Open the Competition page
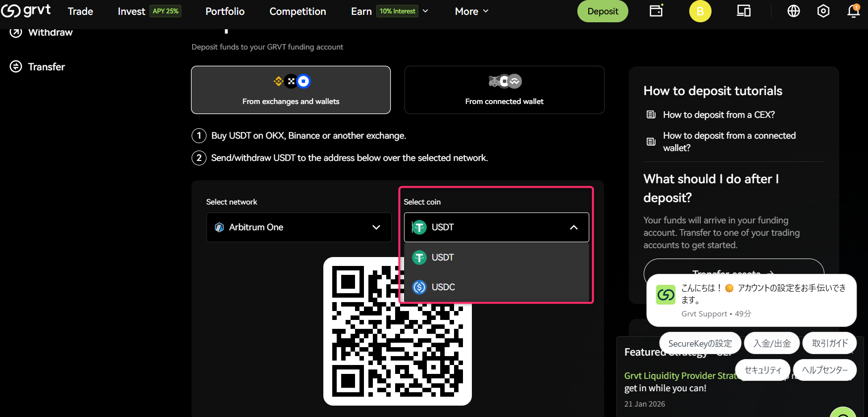868x417 pixels. pyautogui.click(x=298, y=11)
